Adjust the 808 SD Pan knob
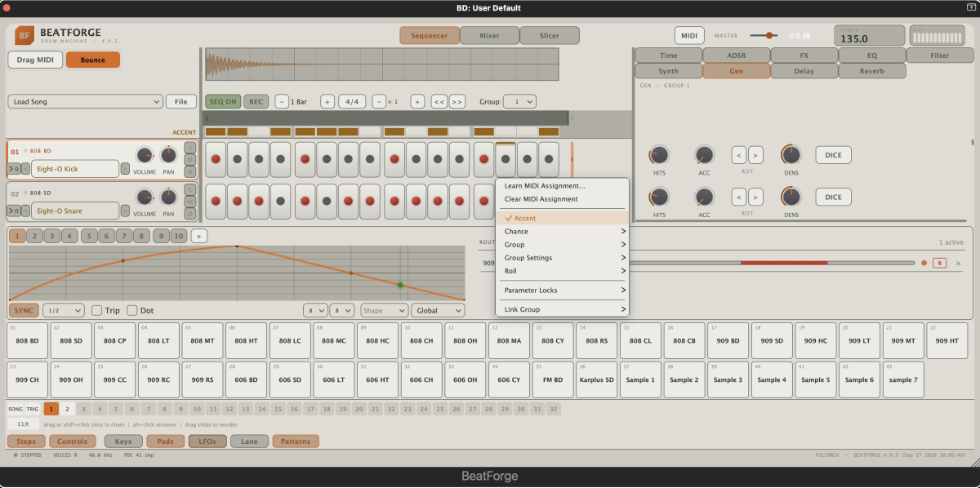980x488 pixels. click(x=169, y=197)
